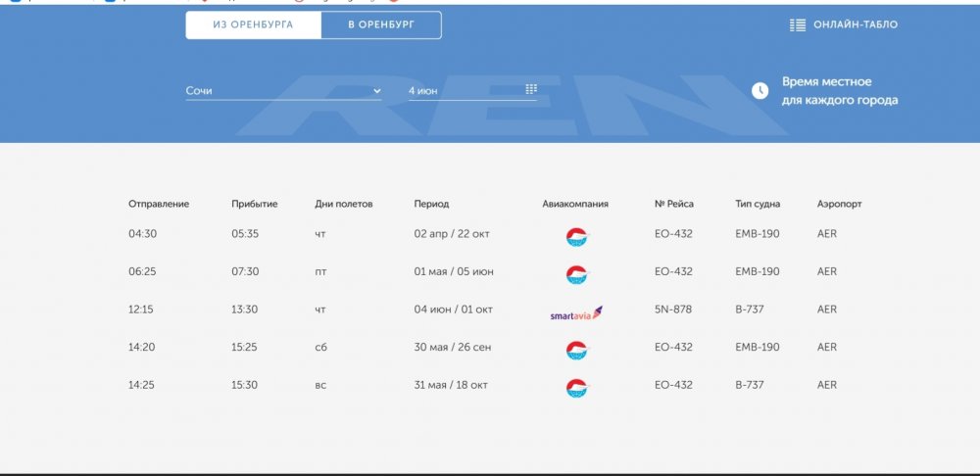The height and width of the screenshot is (476, 980).
Task: Click airline logo for the 14:25 flight
Action: [x=575, y=387]
